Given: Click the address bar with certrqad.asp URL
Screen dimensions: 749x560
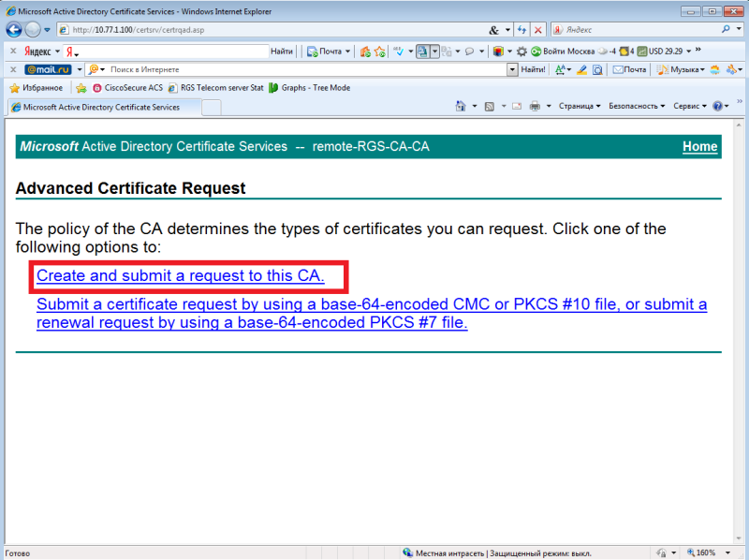Looking at the screenshot, I should [x=272, y=30].
